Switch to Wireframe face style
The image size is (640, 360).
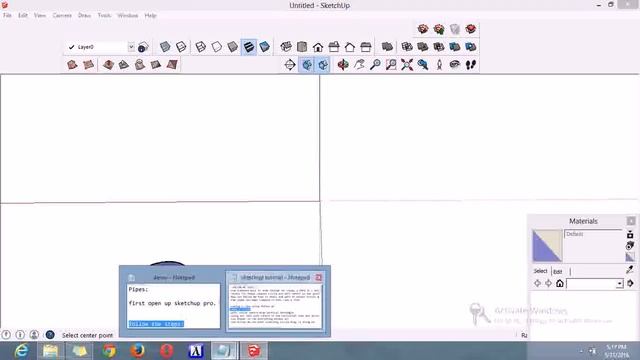click(x=200, y=47)
